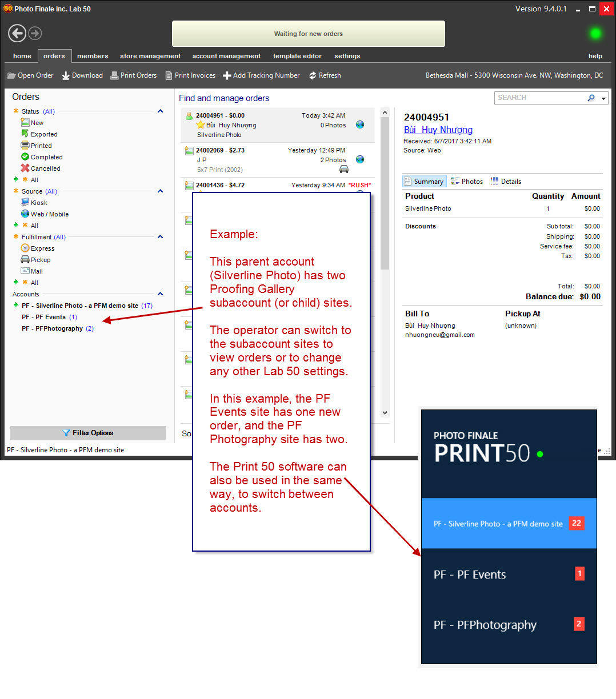
Task: Filter orders by Completed status
Action: [x=42, y=157]
